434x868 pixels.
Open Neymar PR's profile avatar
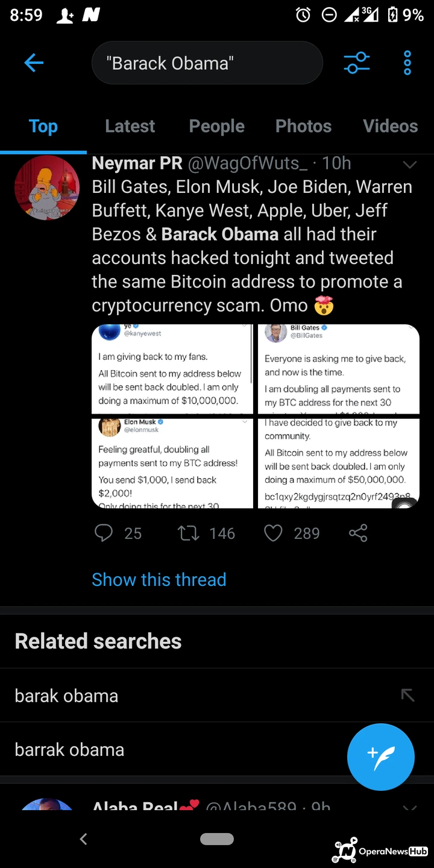tap(47, 187)
